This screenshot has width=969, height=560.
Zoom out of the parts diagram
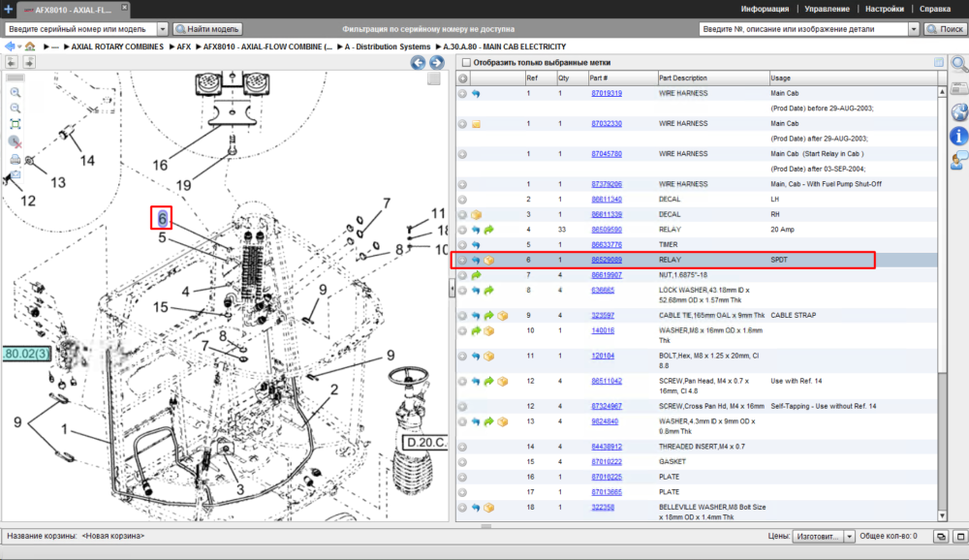point(16,109)
